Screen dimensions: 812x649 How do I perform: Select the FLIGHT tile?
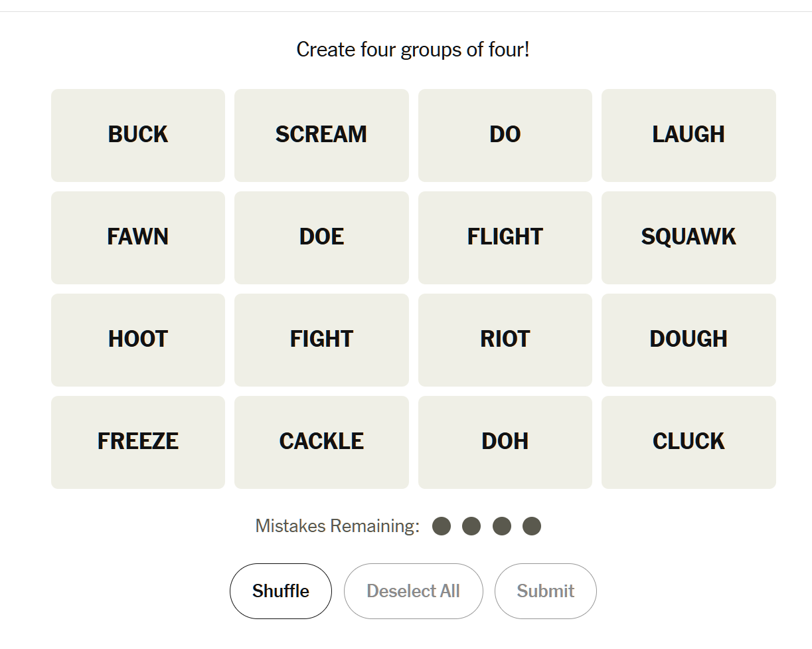click(x=505, y=237)
